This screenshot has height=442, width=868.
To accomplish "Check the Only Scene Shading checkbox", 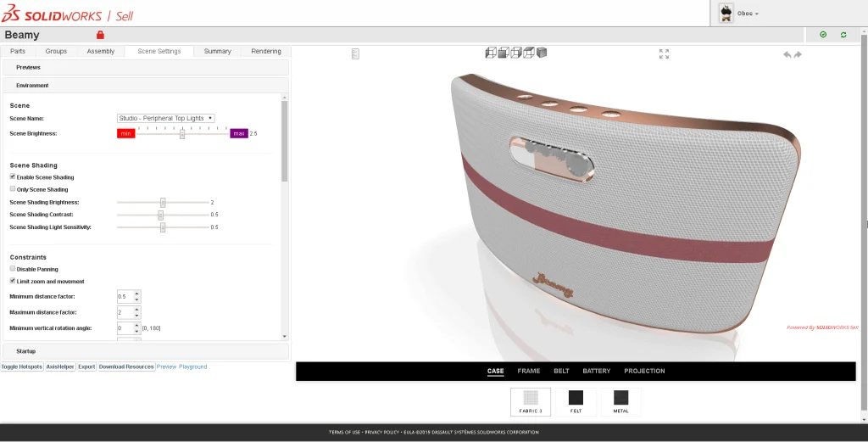I will (x=13, y=189).
